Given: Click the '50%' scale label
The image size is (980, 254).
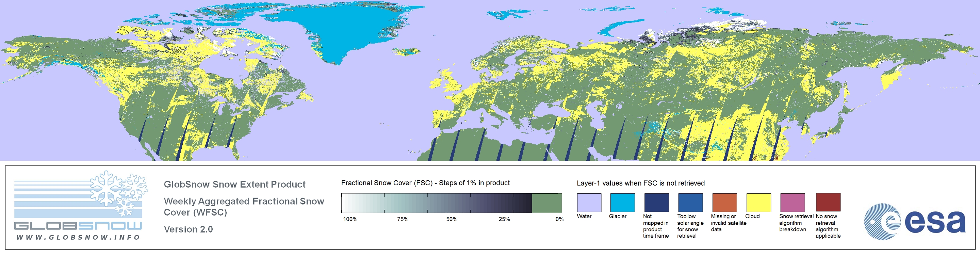Looking at the screenshot, I should (452, 219).
